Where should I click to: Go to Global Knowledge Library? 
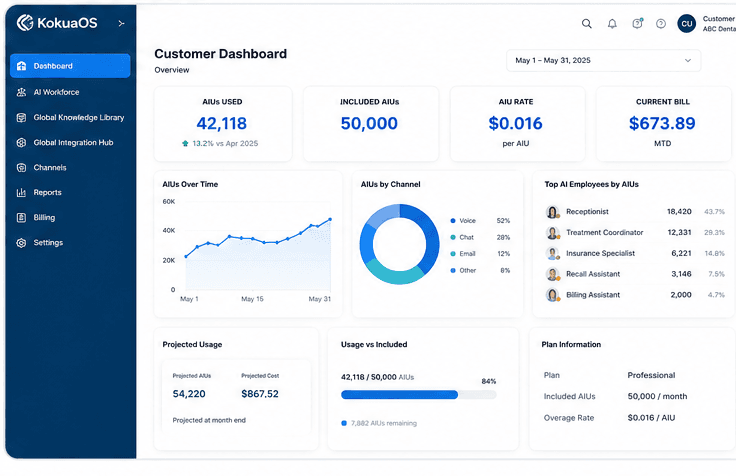[70, 117]
